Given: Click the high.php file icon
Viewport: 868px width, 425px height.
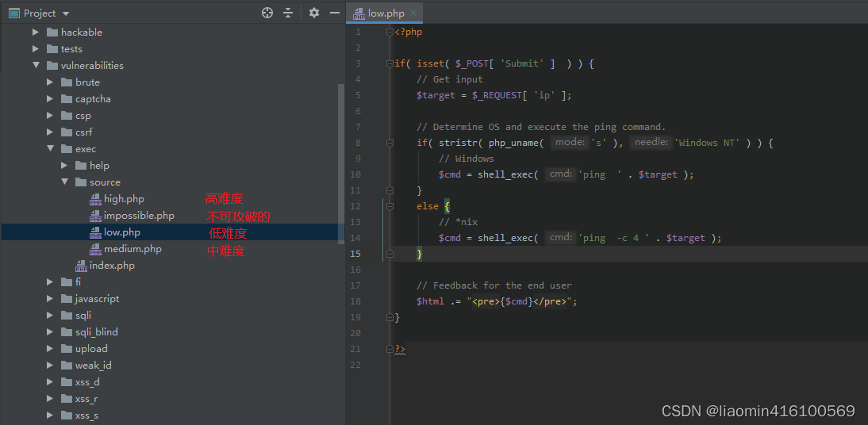Looking at the screenshot, I should [x=95, y=199].
